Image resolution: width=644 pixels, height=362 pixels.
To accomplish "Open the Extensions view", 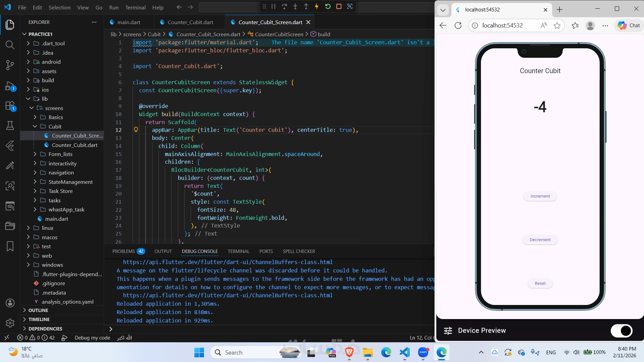I will pos(10,106).
